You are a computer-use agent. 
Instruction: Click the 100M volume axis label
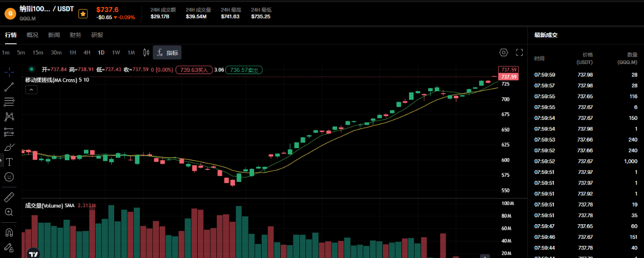tap(508, 204)
